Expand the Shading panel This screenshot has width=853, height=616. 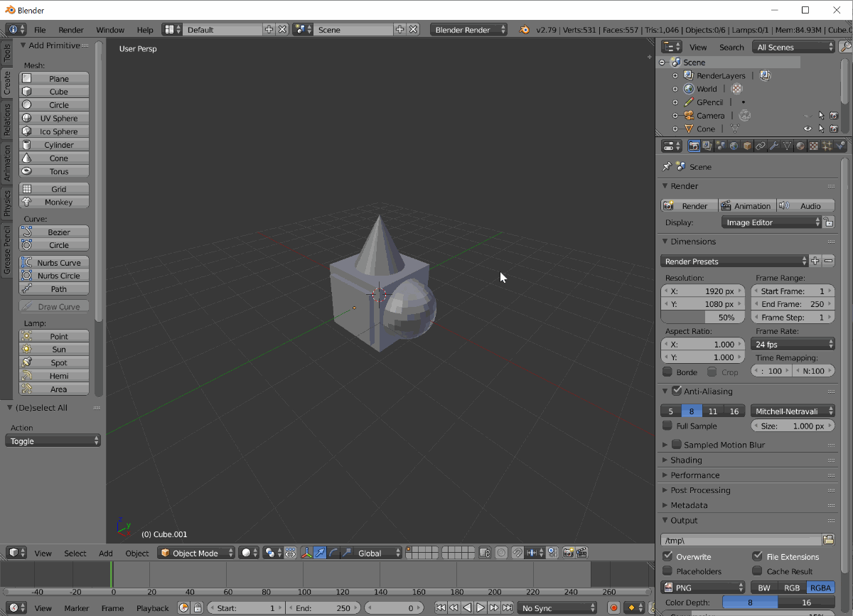coord(685,460)
